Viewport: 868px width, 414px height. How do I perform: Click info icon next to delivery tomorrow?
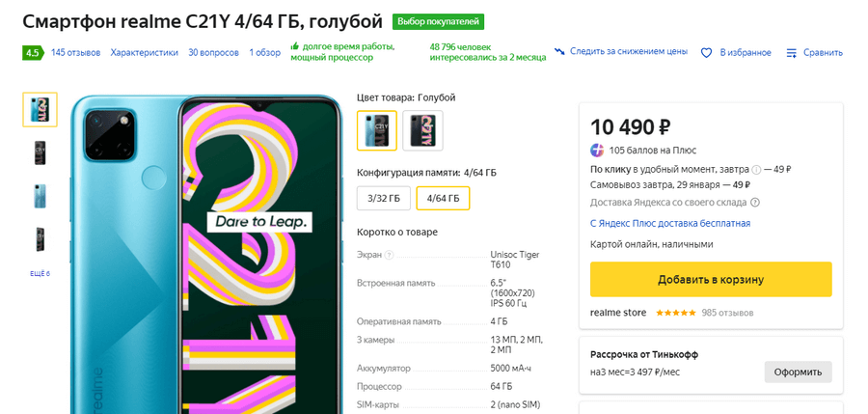coord(756,169)
